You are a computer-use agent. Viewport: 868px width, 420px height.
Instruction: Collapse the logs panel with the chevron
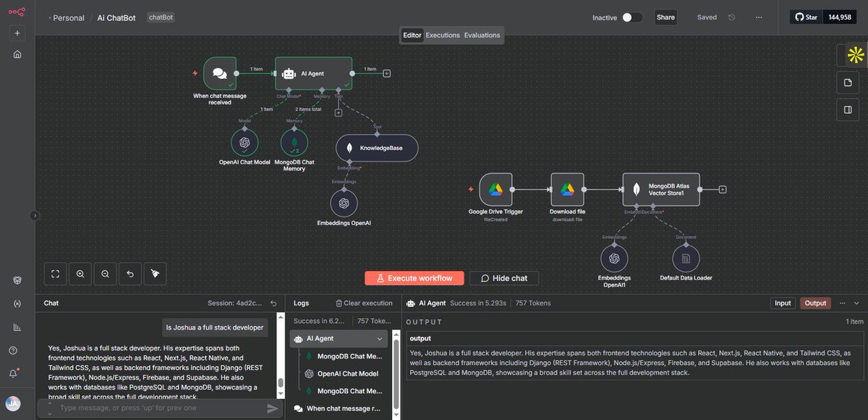856,303
